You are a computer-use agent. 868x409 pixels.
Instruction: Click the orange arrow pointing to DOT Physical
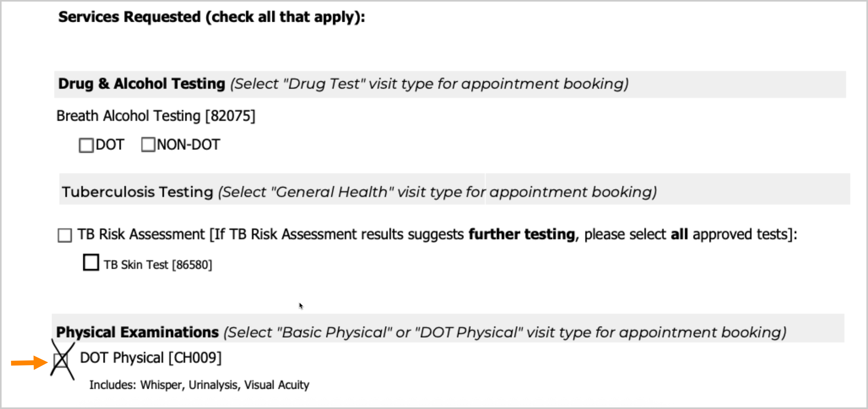(29, 362)
